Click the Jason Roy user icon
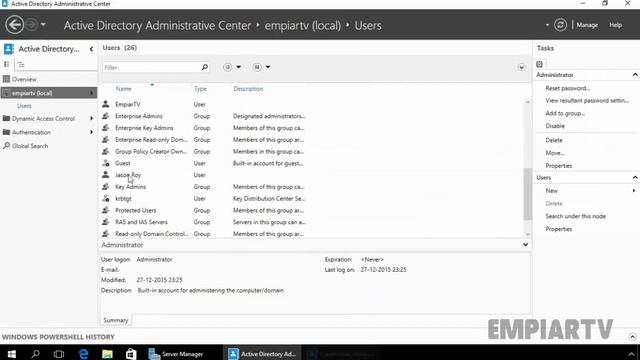 point(106,175)
